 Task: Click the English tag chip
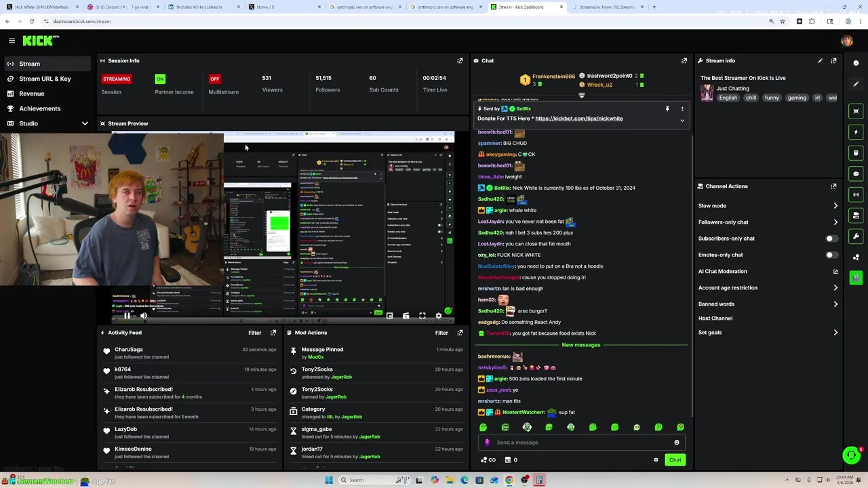728,98
